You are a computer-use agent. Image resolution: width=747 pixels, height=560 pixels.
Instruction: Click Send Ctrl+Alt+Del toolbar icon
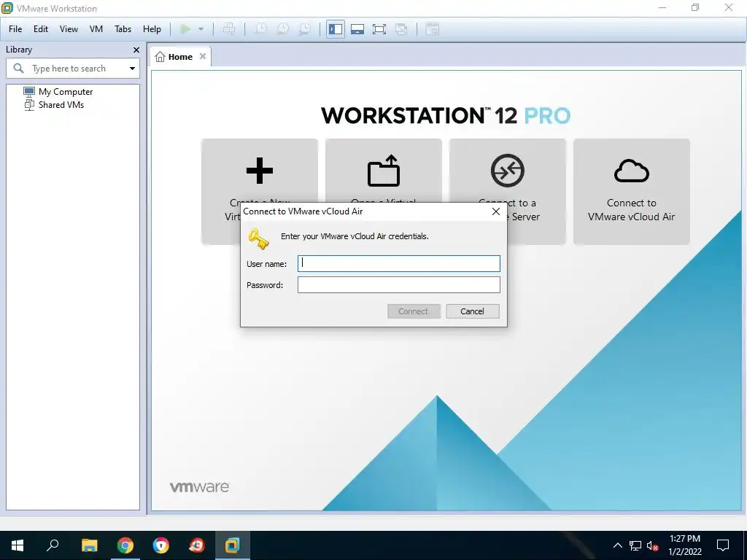[228, 29]
